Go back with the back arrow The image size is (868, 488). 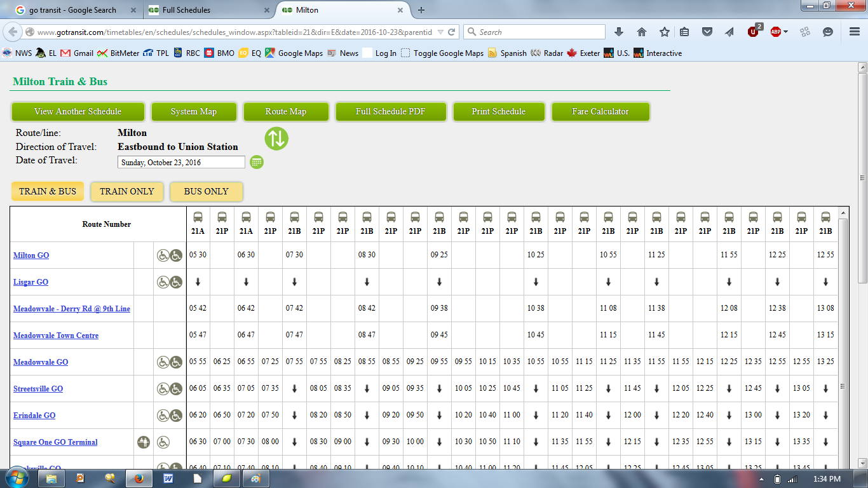pyautogui.click(x=13, y=32)
